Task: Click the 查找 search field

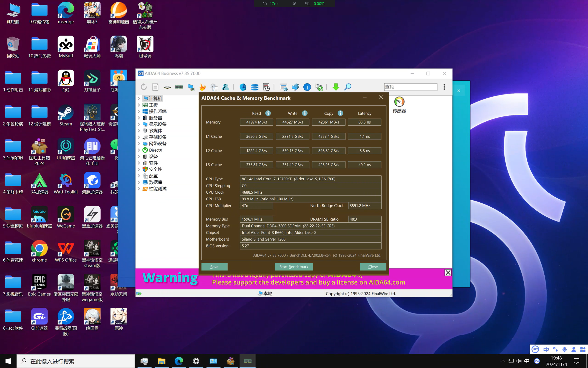Action: [x=410, y=87]
